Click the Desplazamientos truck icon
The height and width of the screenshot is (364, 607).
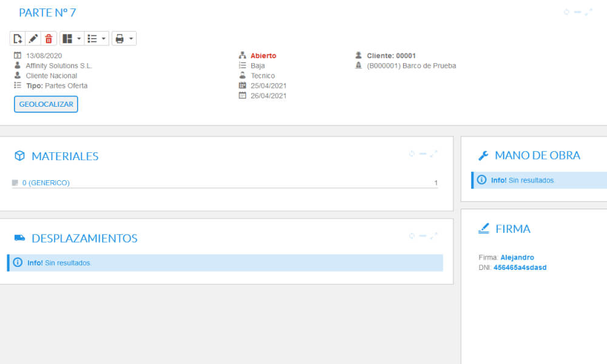(19, 238)
